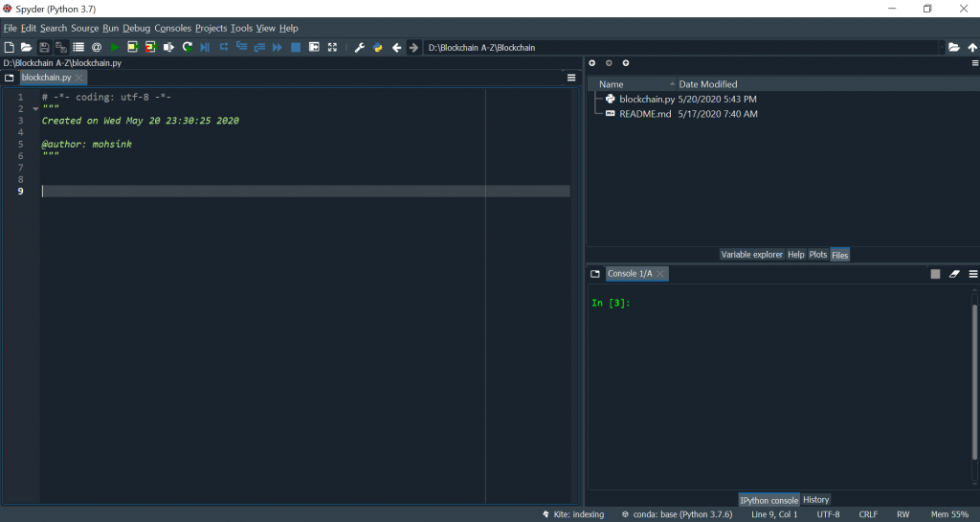Open the IPython console options hamburger menu
This screenshot has width=980, height=522.
pos(972,274)
